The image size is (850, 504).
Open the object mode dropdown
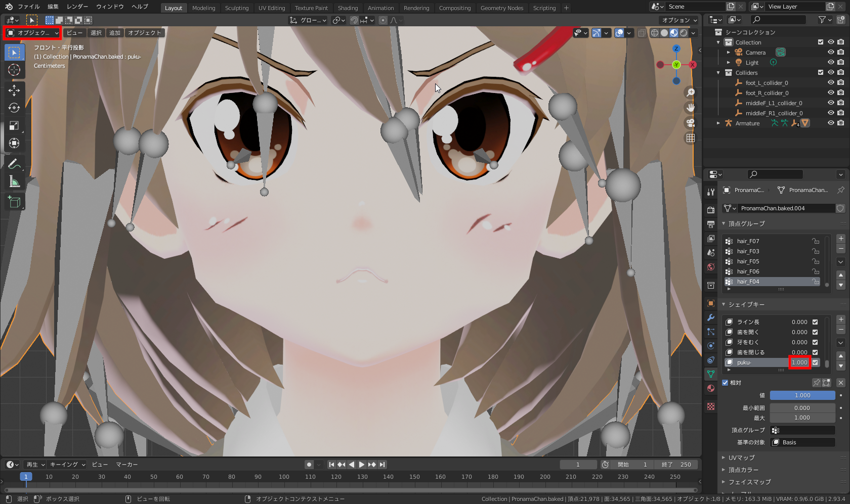click(33, 33)
